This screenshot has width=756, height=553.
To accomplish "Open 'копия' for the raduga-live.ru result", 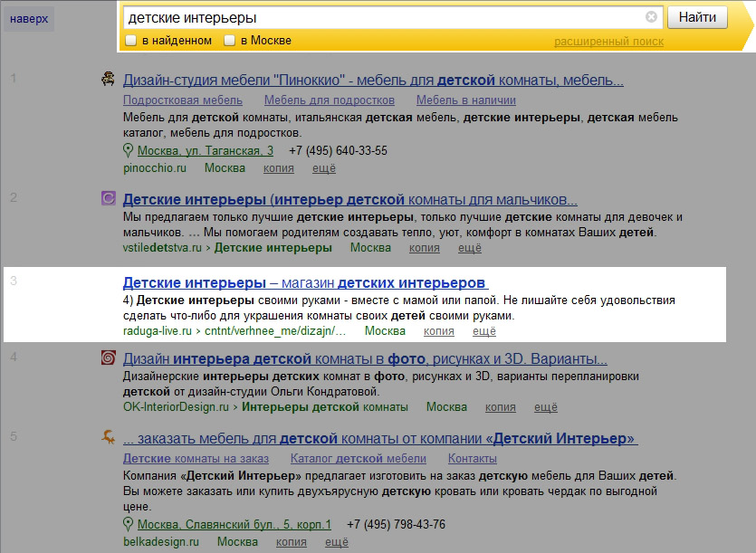I will coord(439,331).
